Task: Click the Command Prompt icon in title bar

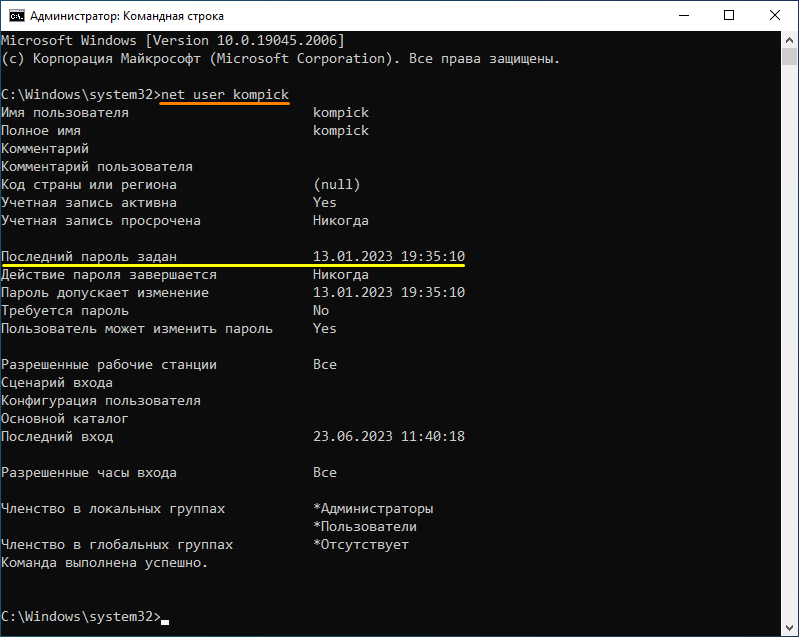Action: tap(16, 16)
